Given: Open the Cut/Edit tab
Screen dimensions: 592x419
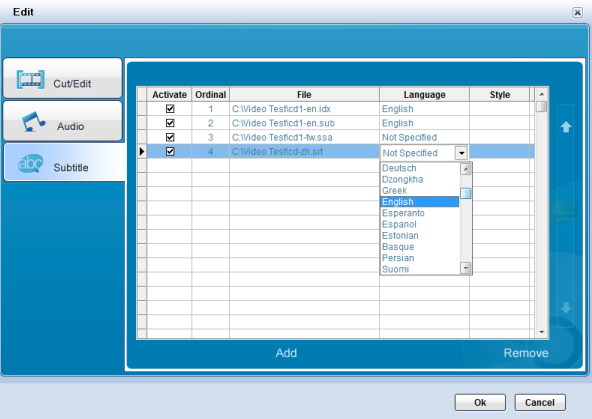Looking at the screenshot, I should [63, 79].
